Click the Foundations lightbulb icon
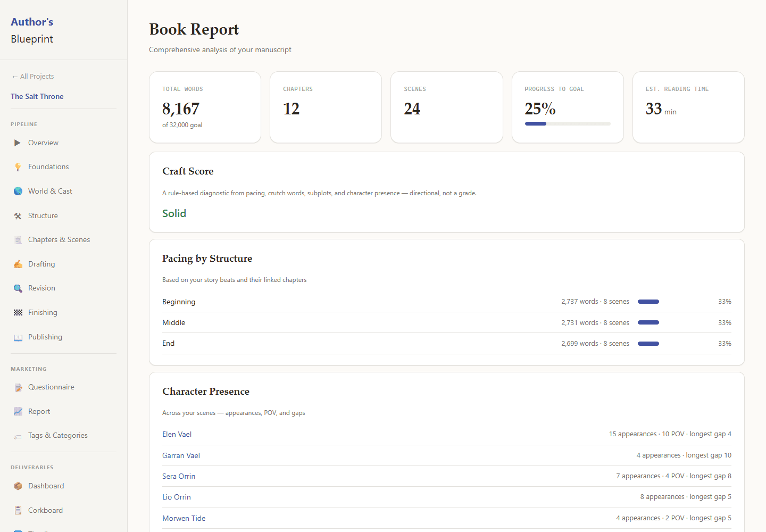The image size is (766, 532). coord(18,167)
